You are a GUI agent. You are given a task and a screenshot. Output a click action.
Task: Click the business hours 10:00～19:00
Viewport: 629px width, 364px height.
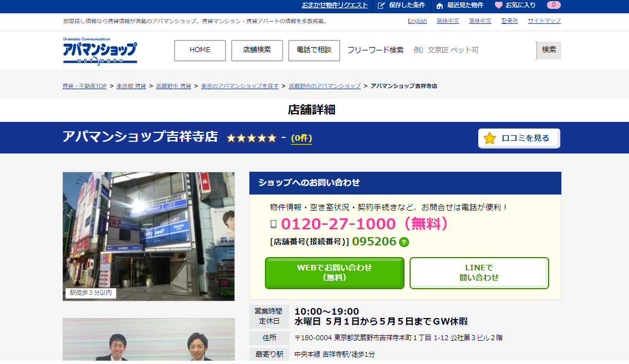(x=326, y=311)
